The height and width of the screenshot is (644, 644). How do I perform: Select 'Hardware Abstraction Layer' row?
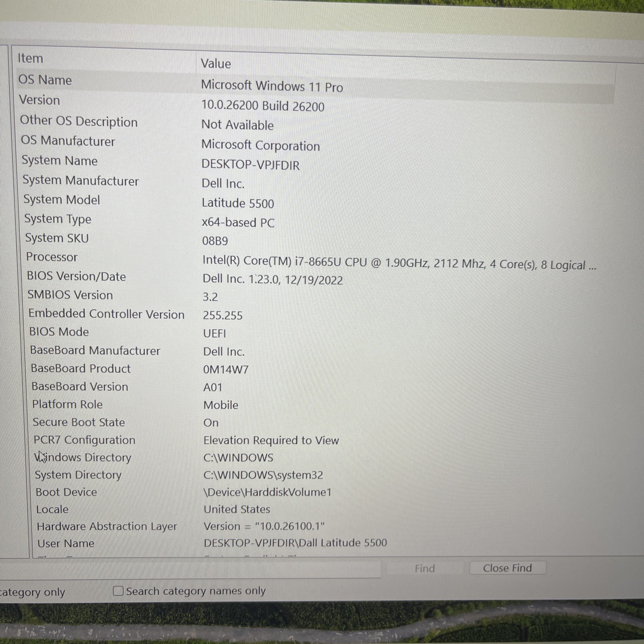107,526
